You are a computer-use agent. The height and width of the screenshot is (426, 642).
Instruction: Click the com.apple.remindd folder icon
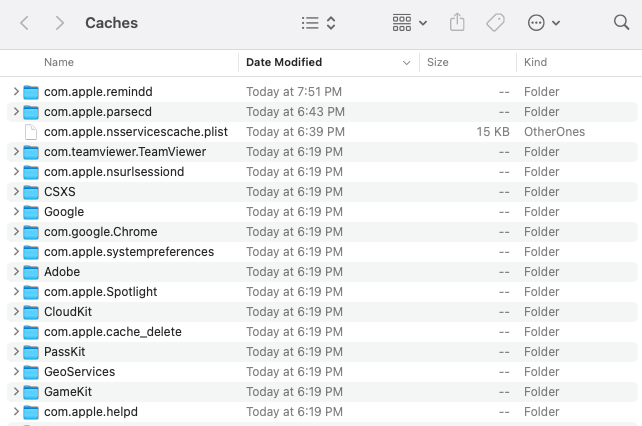(31, 92)
